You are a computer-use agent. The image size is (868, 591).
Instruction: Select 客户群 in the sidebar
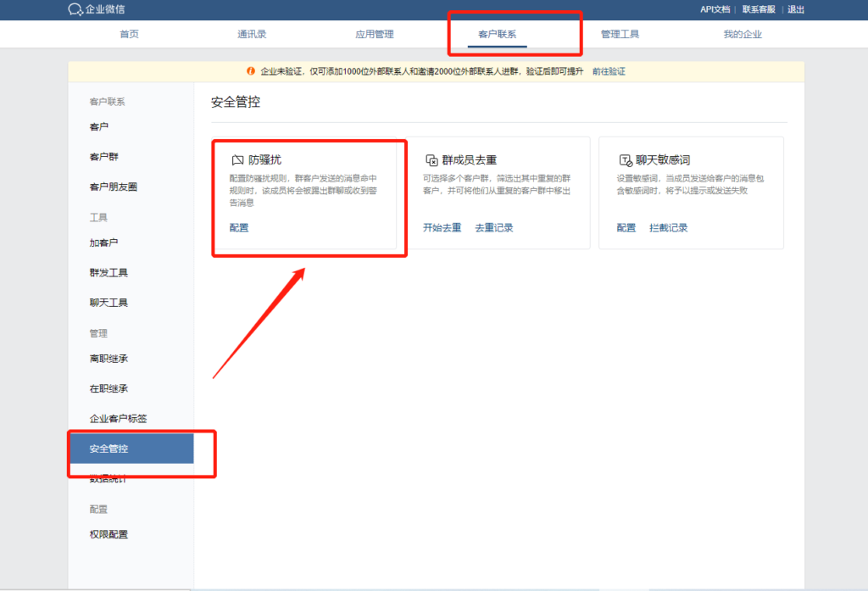pos(105,157)
